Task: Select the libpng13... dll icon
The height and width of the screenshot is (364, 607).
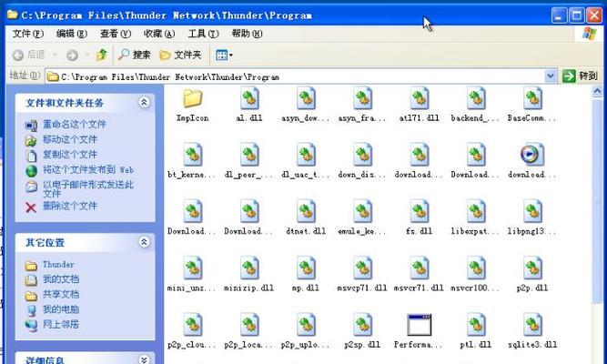Action: pyautogui.click(x=532, y=211)
